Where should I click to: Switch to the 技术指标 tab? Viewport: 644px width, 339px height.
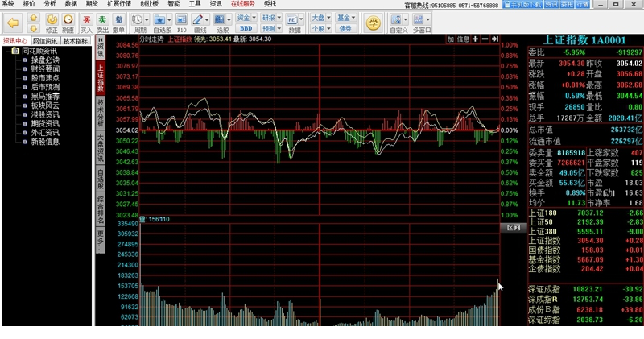click(76, 40)
